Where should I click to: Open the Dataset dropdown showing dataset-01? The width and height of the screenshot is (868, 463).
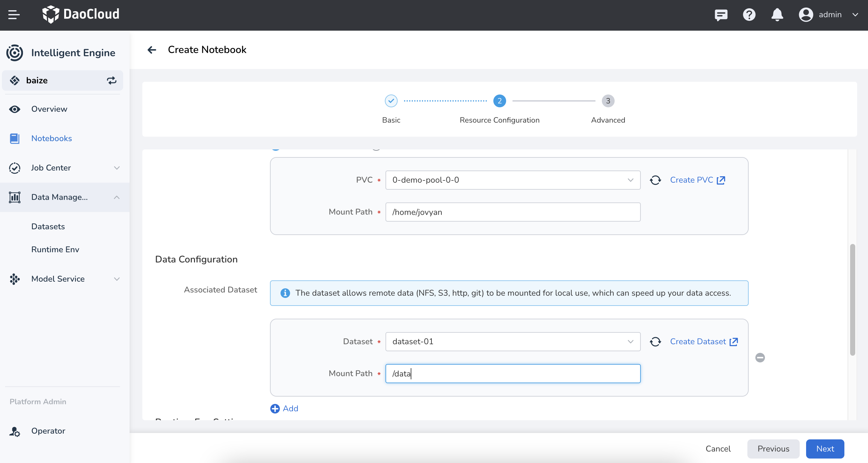coord(512,342)
